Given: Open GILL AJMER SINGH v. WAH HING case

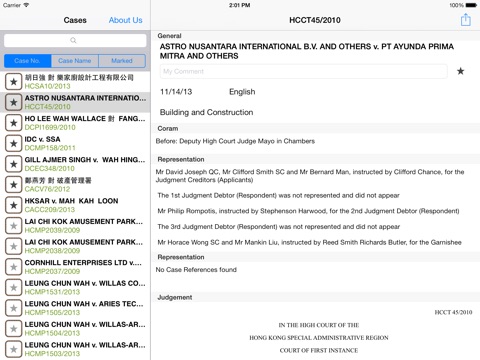Looking at the screenshot, I should 75,164.
